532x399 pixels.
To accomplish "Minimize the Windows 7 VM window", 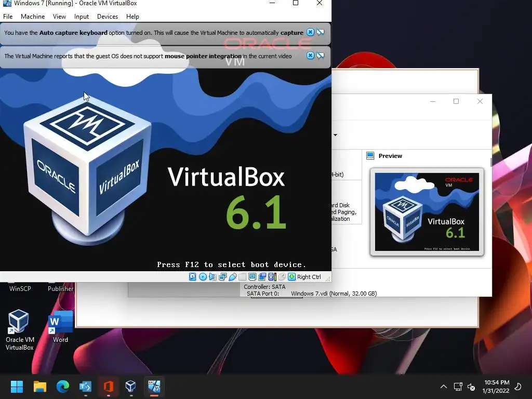I will (272, 3).
